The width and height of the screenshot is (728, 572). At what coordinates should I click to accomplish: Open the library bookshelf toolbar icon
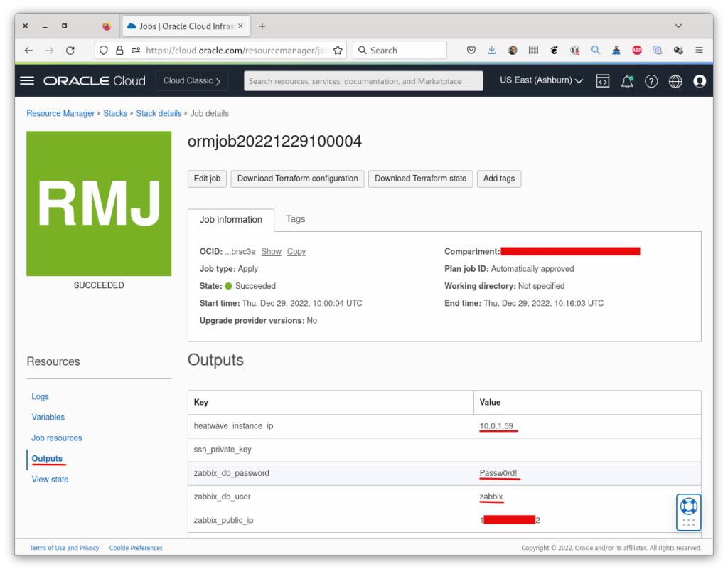pos(533,51)
